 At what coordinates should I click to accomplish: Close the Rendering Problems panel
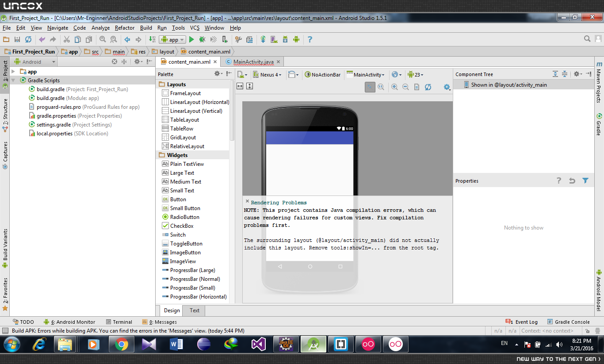247,201
